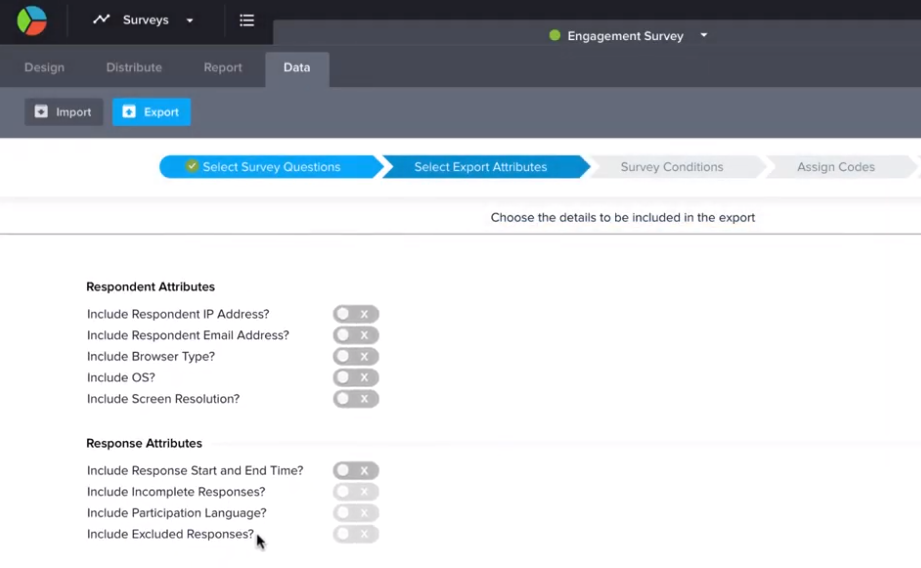Click the checkmark on Select Survey Questions
The height and width of the screenshot is (568, 921).
[191, 166]
